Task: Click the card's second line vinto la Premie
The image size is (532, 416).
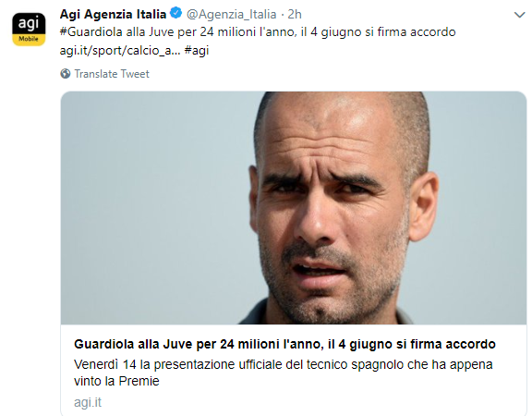Action: point(116,381)
